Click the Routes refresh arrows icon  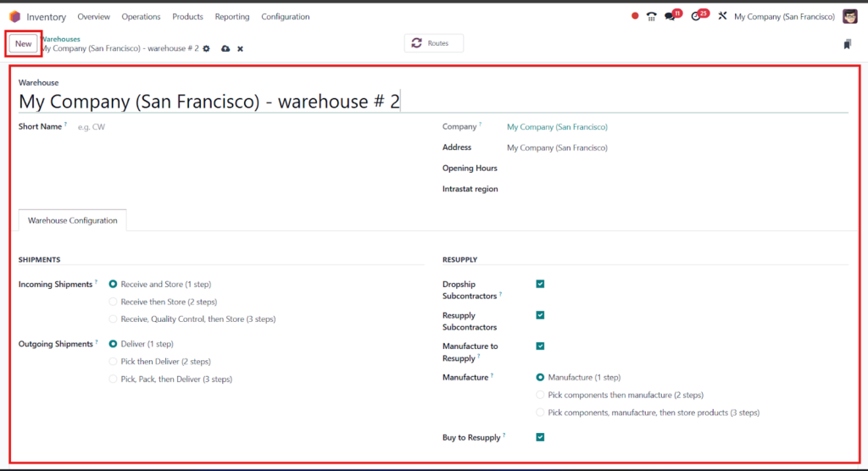pyautogui.click(x=417, y=42)
